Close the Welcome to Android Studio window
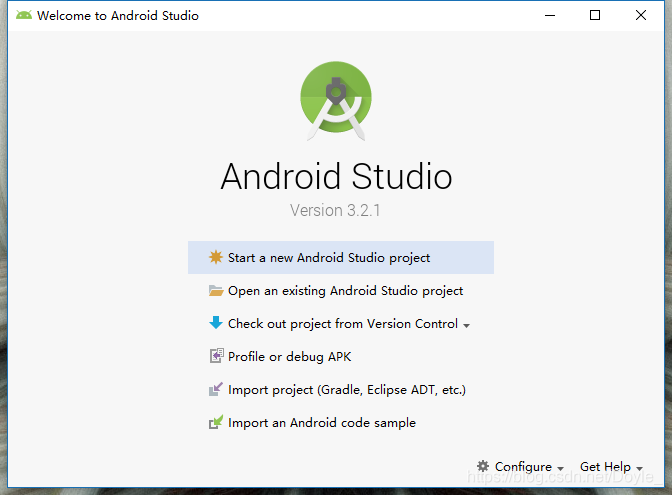672x495 pixels. [641, 15]
